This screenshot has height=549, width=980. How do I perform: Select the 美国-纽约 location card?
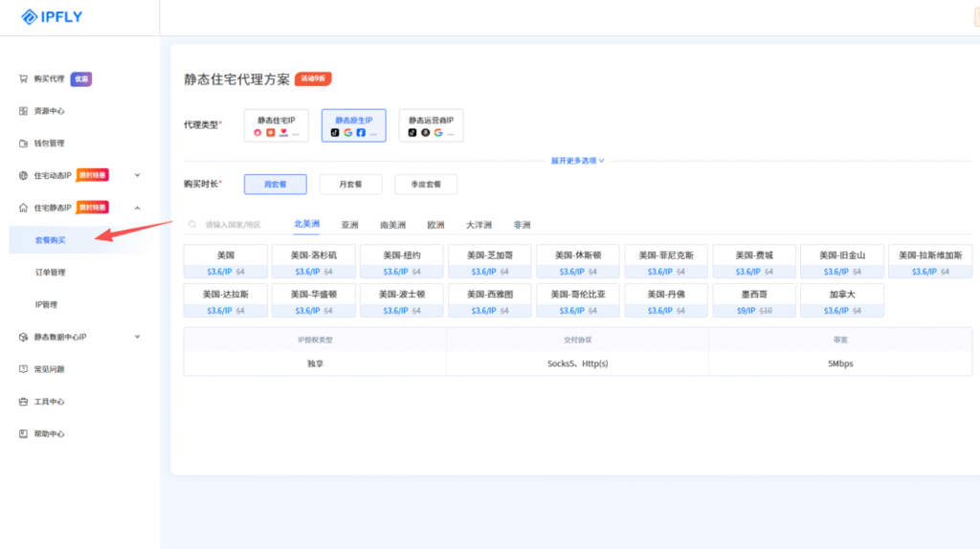pos(402,262)
